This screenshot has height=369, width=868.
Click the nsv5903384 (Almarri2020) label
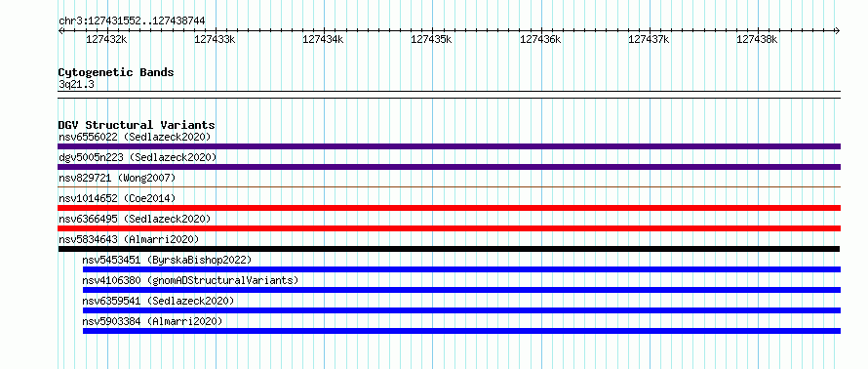point(152,321)
